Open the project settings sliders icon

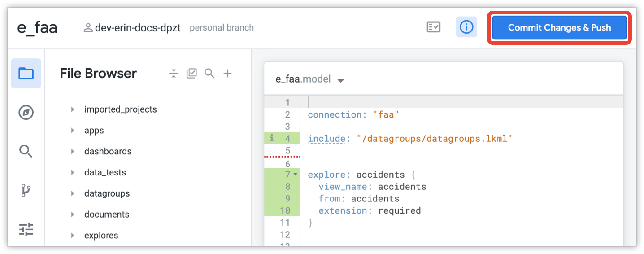[x=26, y=230]
